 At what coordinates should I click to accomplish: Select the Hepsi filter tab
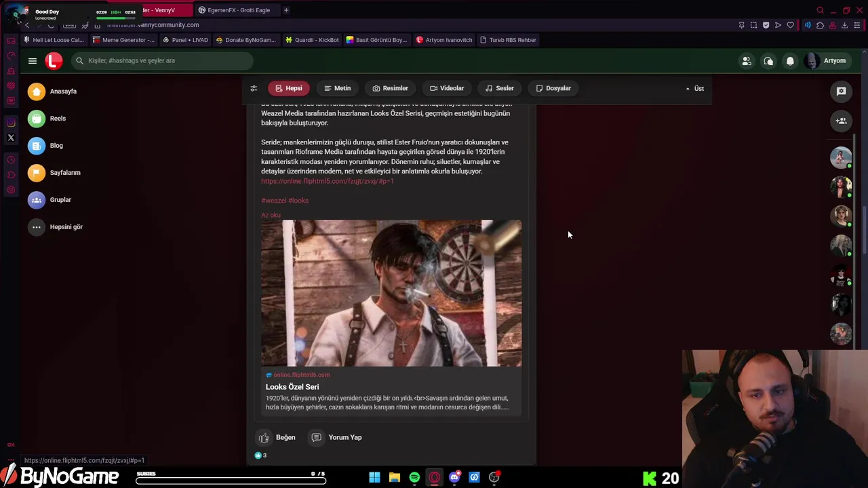(x=289, y=88)
